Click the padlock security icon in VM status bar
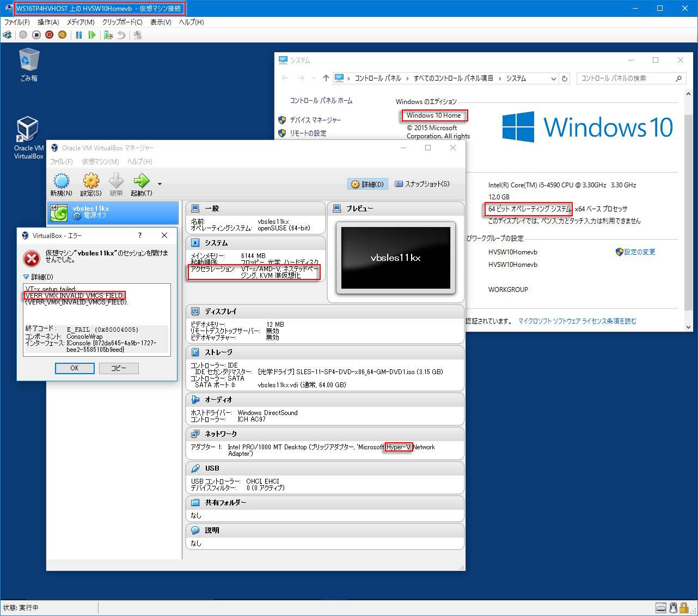This screenshot has width=698, height=616. click(x=684, y=608)
